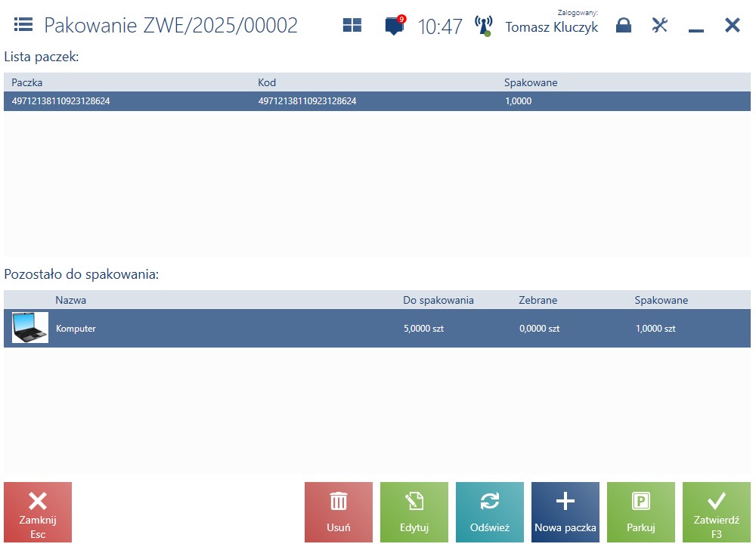The image size is (756, 547).
Task: Select the Komputer item row
Action: (x=377, y=328)
